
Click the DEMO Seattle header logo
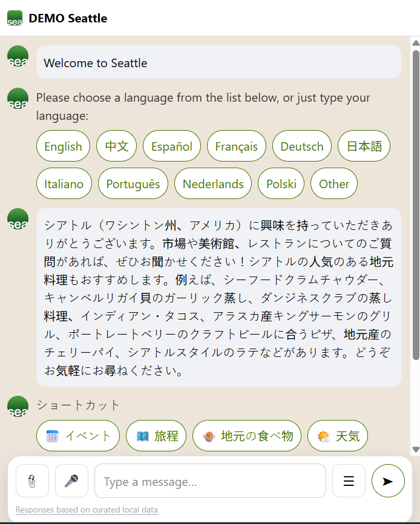pyautogui.click(x=15, y=18)
